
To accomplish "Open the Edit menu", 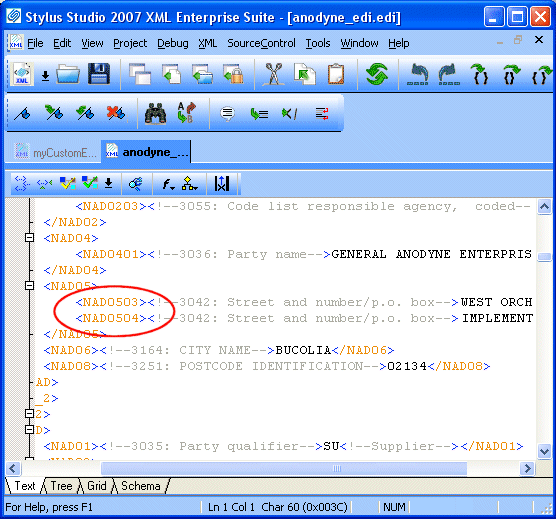I will 62,44.
